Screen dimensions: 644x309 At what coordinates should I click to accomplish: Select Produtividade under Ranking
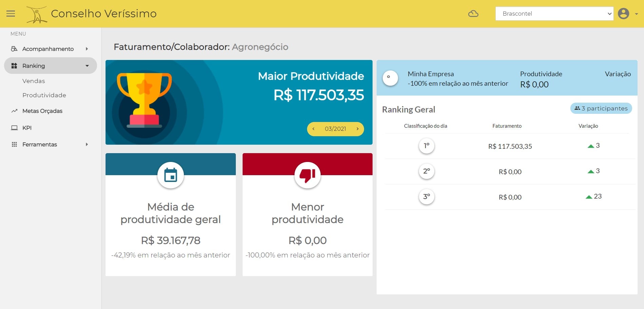point(44,95)
